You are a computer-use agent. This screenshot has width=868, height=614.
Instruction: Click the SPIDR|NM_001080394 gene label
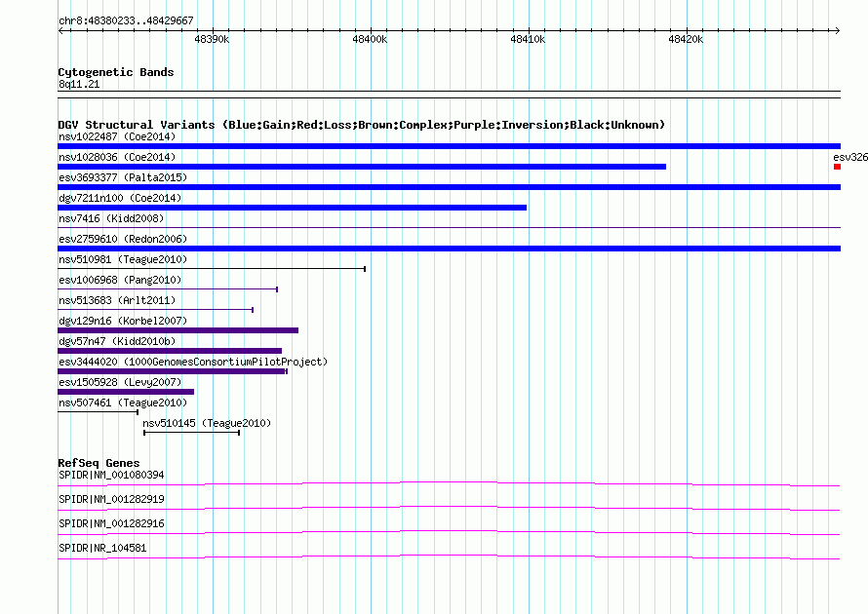pos(111,476)
